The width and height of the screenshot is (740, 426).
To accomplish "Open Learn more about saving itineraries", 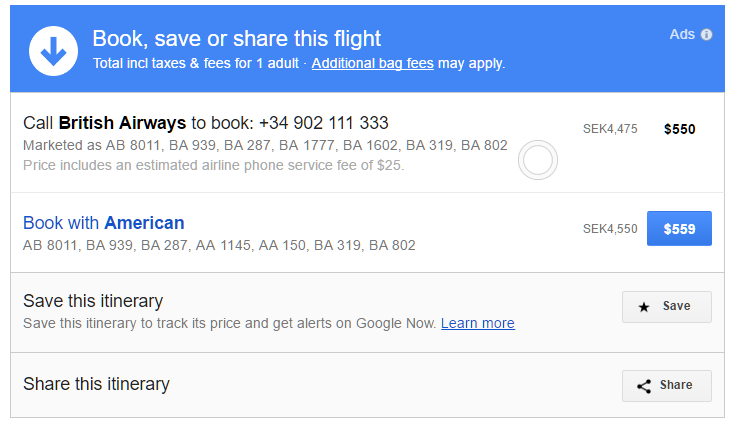I will click(477, 323).
